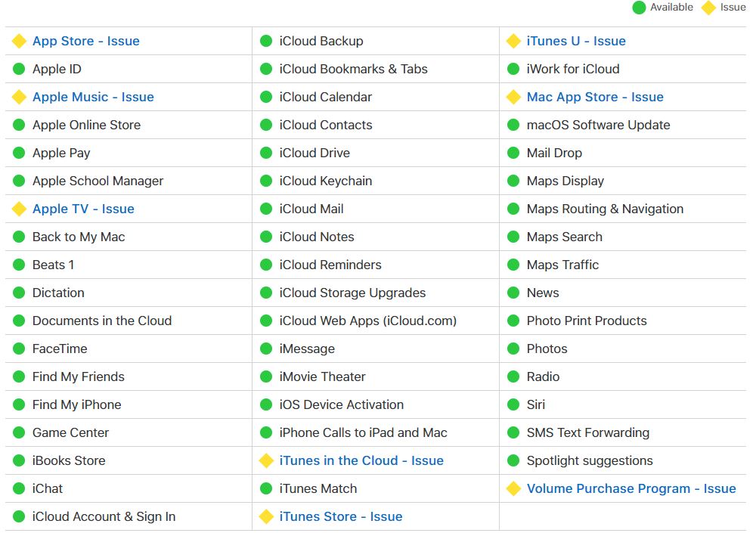
Task: Click green status dot beside Apple Pay
Action: click(19, 153)
